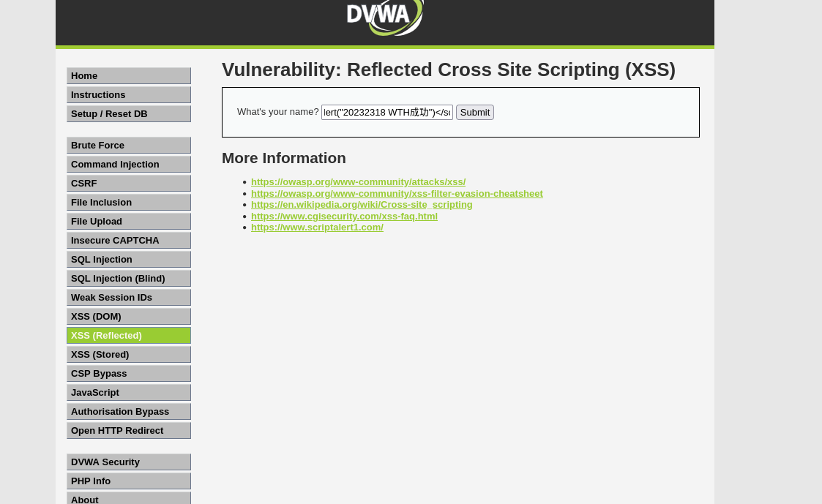Screen dimensions: 822x504
Task: Open the cgisecurity xss-faq link
Action: click(x=345, y=216)
